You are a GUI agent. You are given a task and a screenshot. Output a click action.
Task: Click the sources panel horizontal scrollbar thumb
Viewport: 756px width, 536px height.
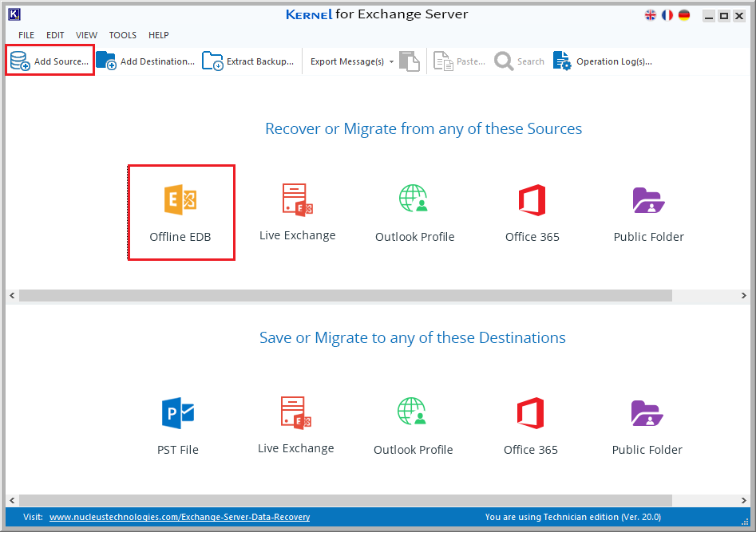coord(345,295)
